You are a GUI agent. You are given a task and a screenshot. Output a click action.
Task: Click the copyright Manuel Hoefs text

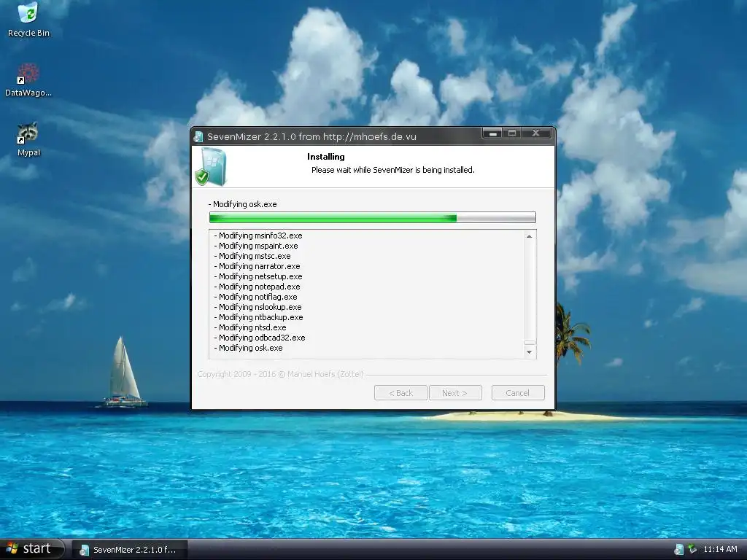281,374
